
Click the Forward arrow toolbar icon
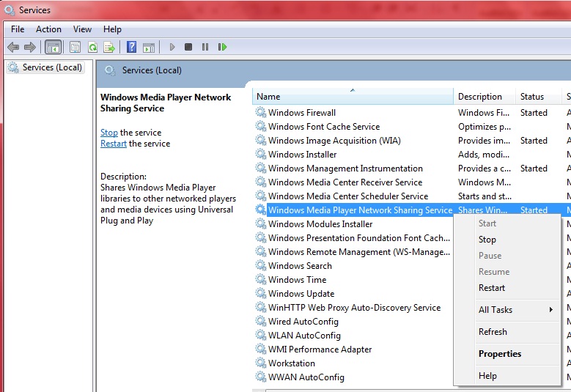[30, 47]
